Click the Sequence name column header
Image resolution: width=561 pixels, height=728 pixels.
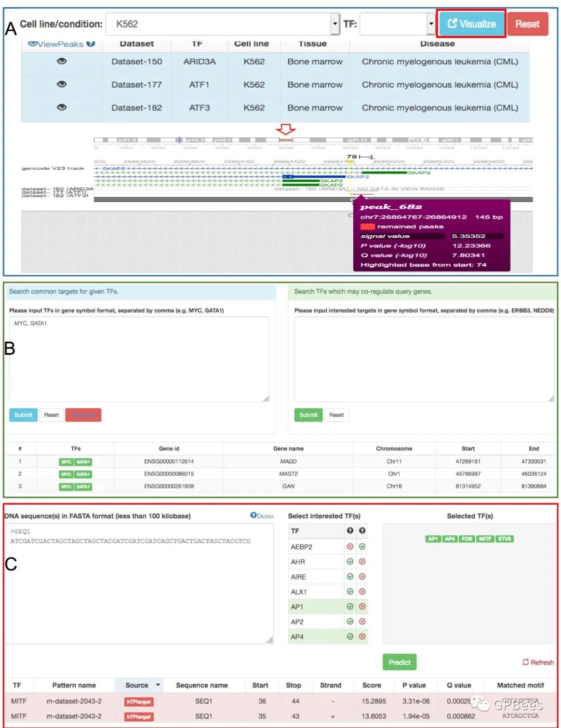click(202, 685)
